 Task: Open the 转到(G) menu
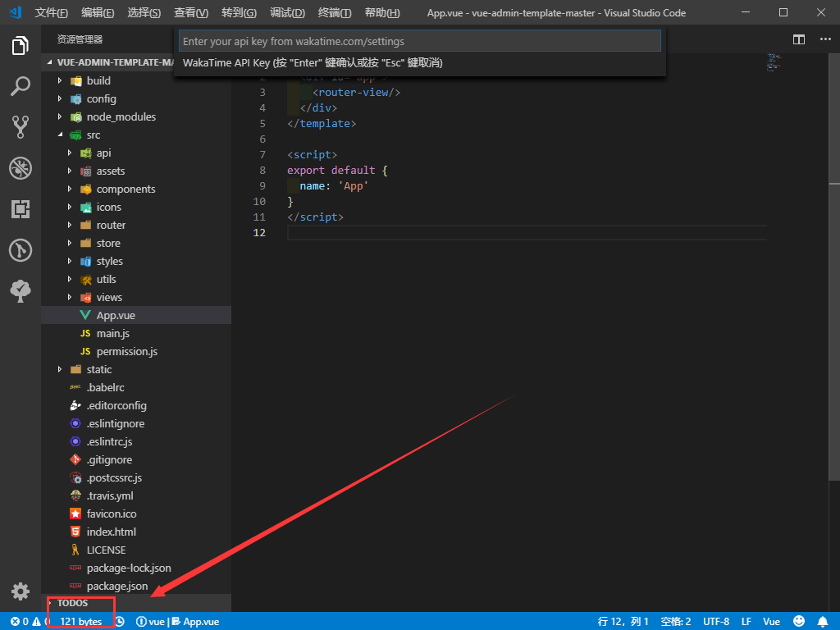[239, 13]
